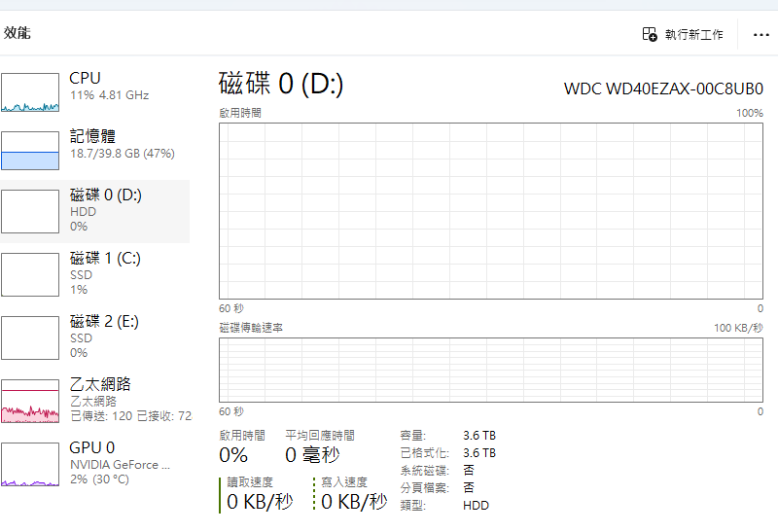
Task: Click the 寫入速度 write speed indicator
Action: [x=353, y=495]
